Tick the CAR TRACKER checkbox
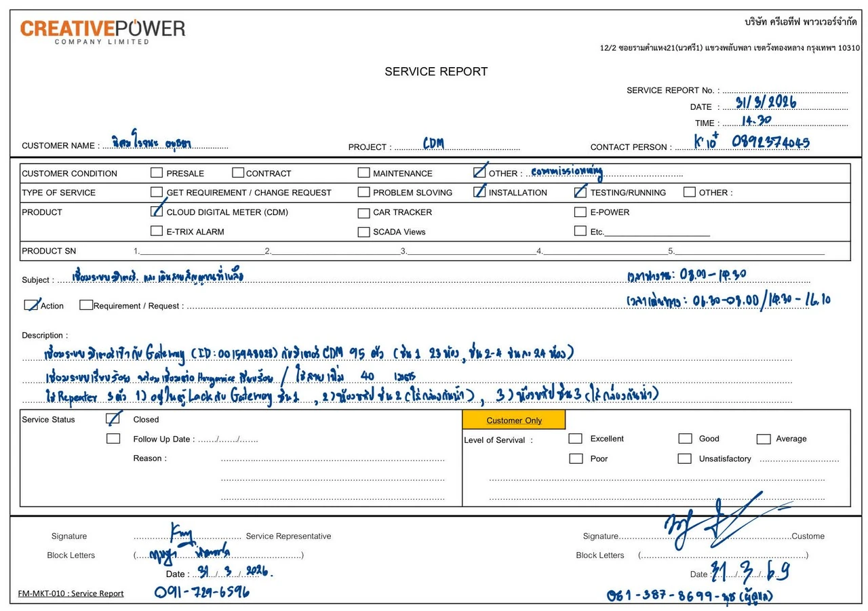The height and width of the screenshot is (611, 868). [x=364, y=213]
